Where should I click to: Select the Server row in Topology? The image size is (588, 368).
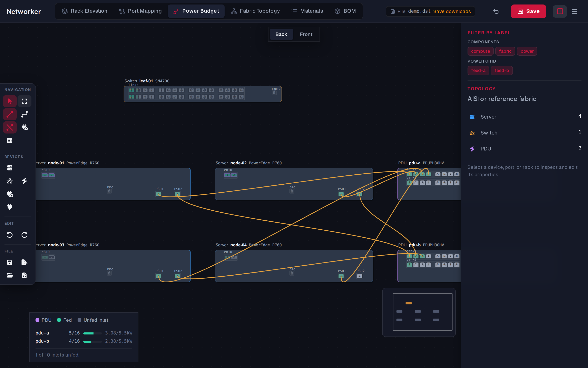tap(524, 117)
